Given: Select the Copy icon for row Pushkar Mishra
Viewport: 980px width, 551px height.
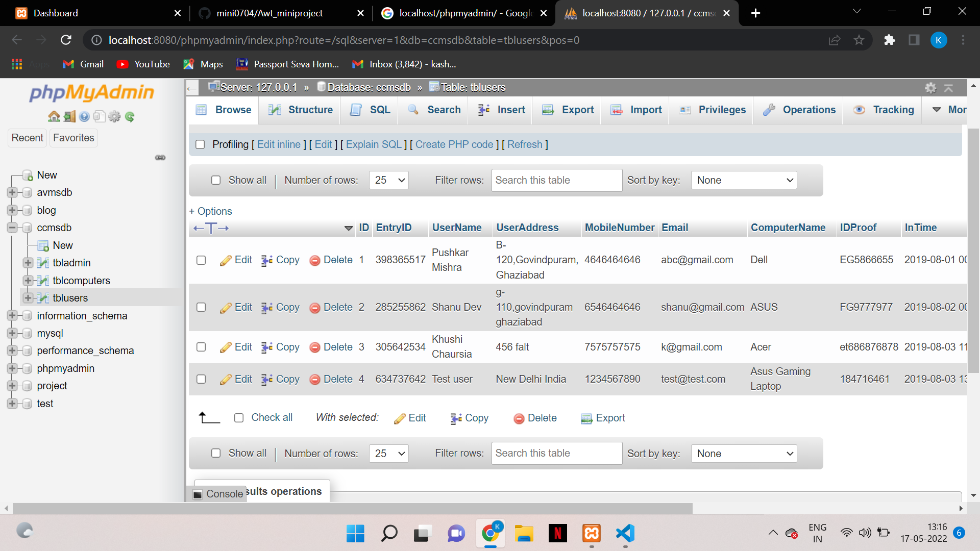Looking at the screenshot, I should (266, 260).
